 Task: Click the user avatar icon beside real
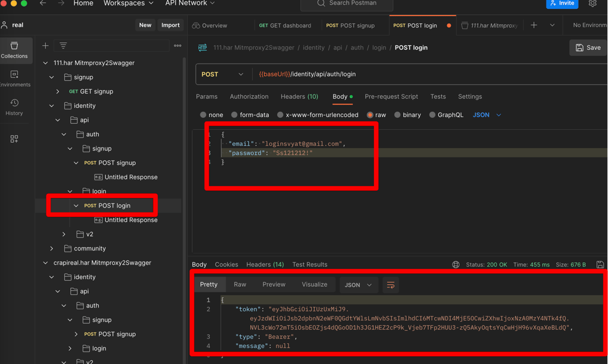(5, 25)
